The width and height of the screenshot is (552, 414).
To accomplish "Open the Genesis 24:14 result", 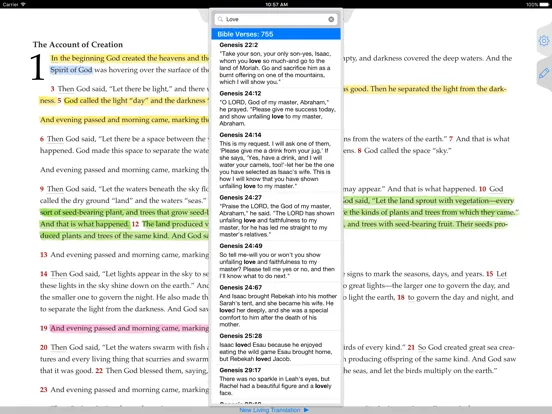I will [276, 161].
